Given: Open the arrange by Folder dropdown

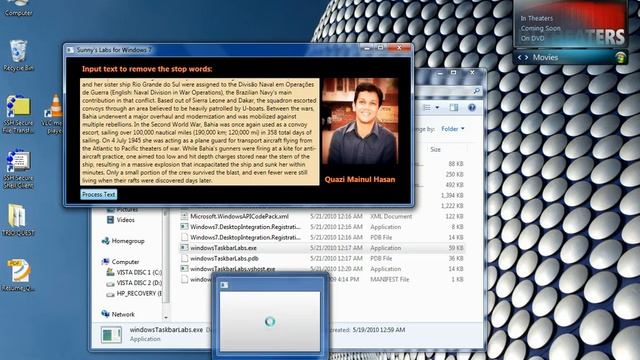Looking at the screenshot, I should point(453,129).
